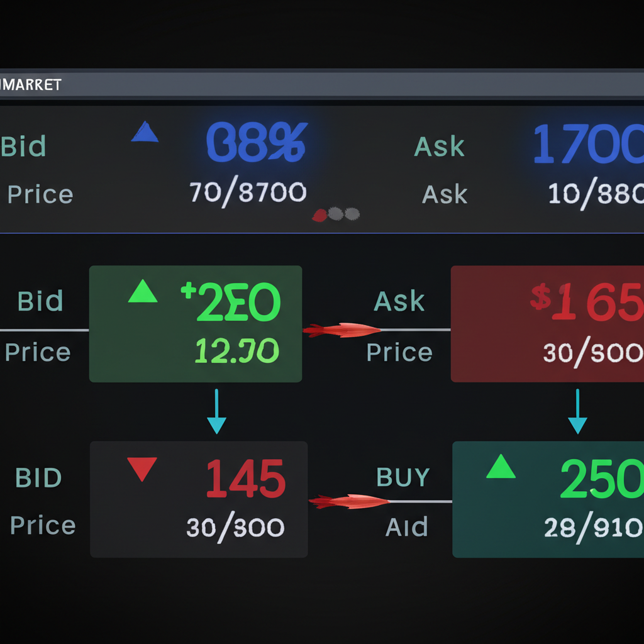Select the red page indicator dot
Screen dimensions: 644x644
coord(320,214)
